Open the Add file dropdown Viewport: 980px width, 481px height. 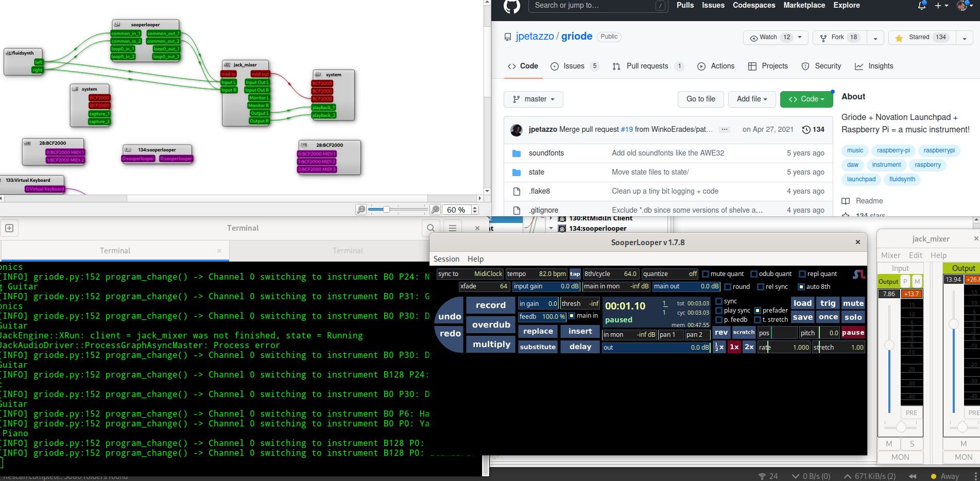pyautogui.click(x=752, y=99)
